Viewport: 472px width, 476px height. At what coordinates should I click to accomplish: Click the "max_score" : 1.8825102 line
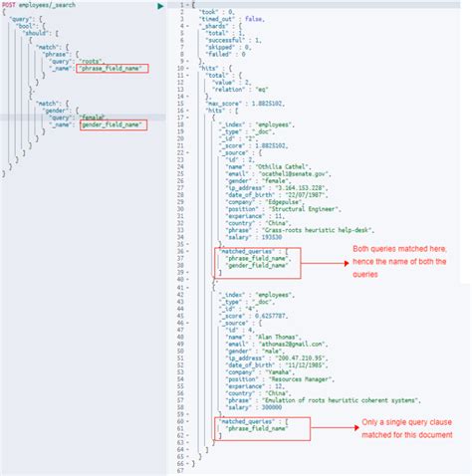(x=245, y=104)
